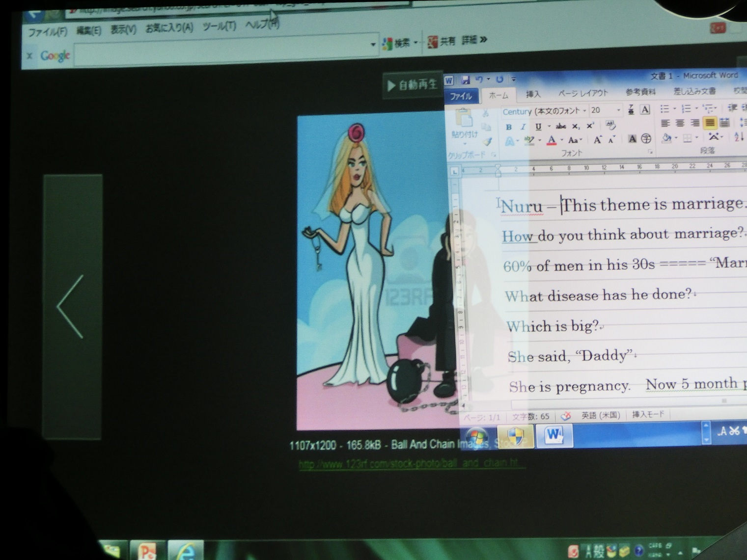747x560 pixels.
Task: Switch to the 参考資料 ribbon tab
Action: pyautogui.click(x=640, y=92)
